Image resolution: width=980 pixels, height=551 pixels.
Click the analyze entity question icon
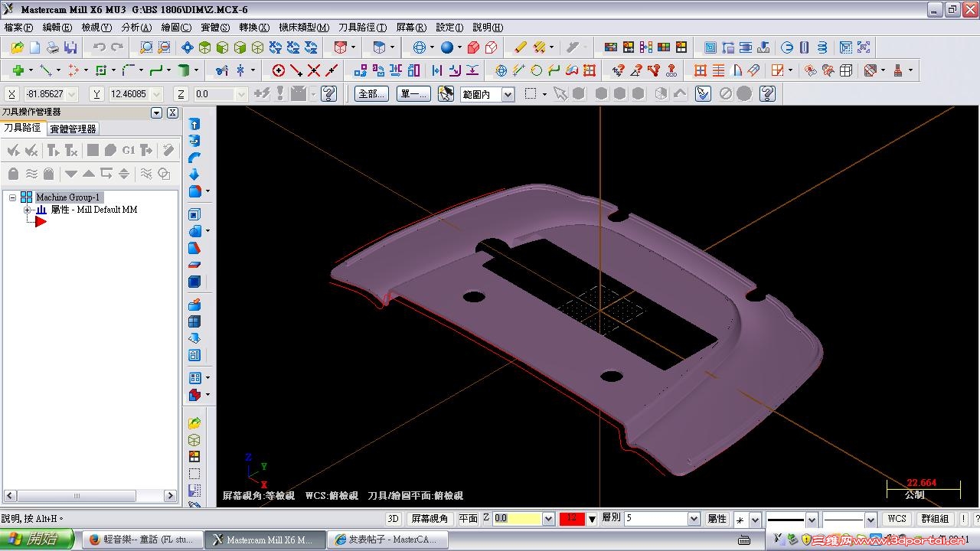[618, 70]
